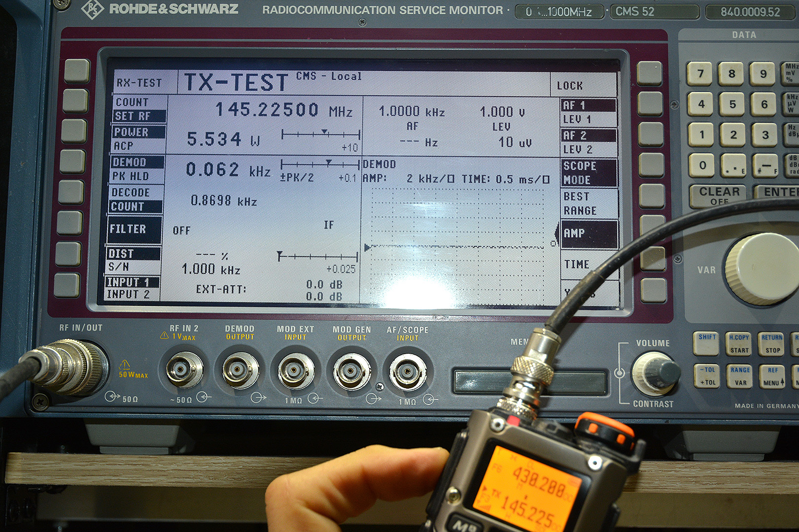Tap keypad digit 4
The image size is (799, 532).
701,104
